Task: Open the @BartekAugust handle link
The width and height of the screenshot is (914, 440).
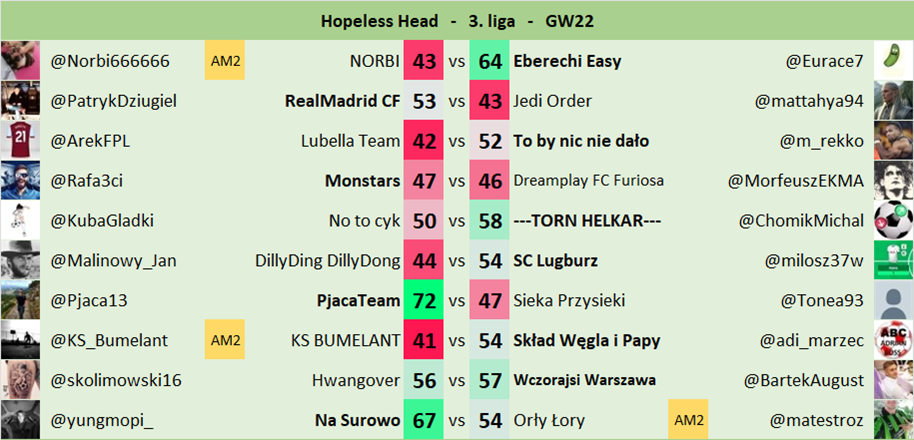Action: [x=803, y=380]
